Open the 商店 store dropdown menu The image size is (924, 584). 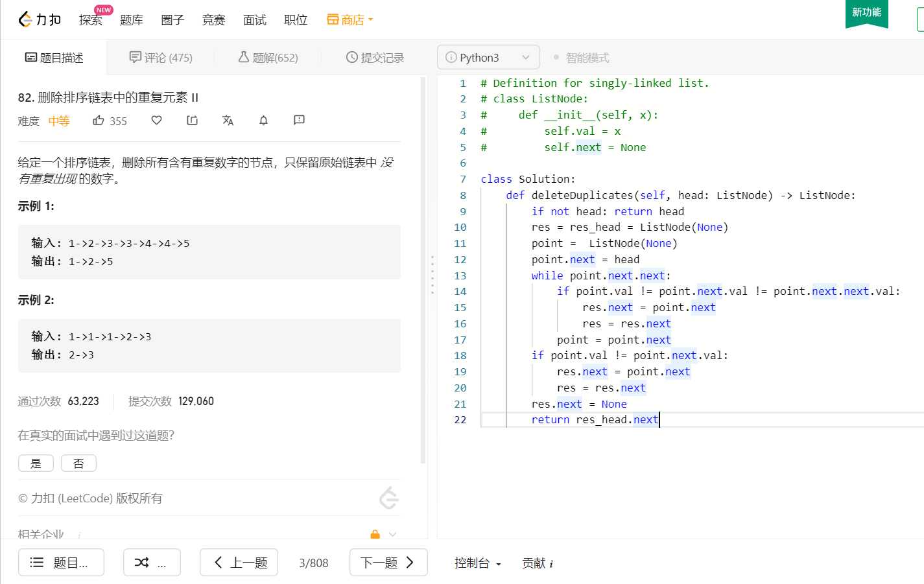[350, 20]
